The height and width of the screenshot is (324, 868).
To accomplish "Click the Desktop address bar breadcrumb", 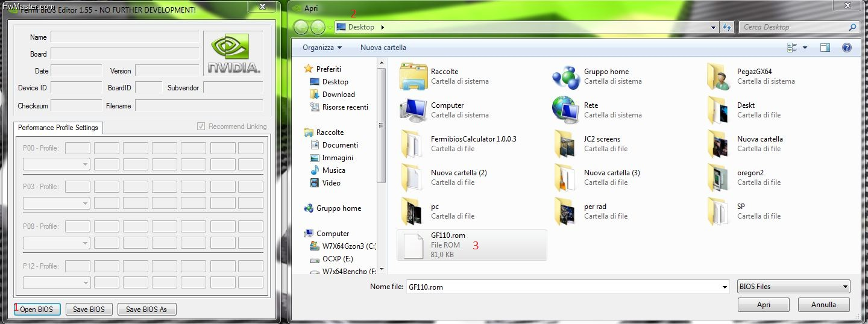I will 361,27.
